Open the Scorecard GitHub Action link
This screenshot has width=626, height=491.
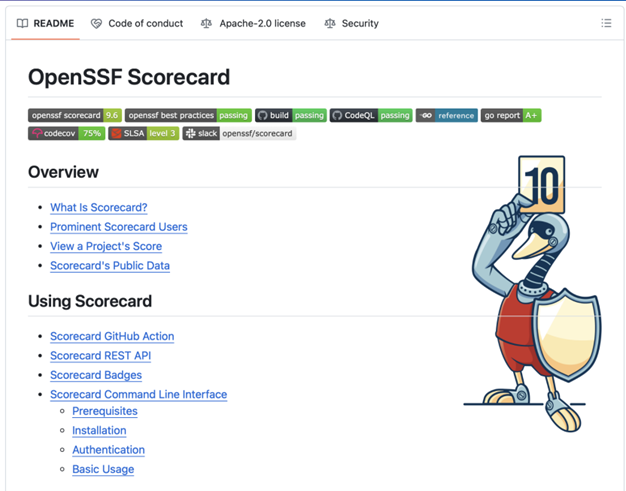click(x=112, y=336)
